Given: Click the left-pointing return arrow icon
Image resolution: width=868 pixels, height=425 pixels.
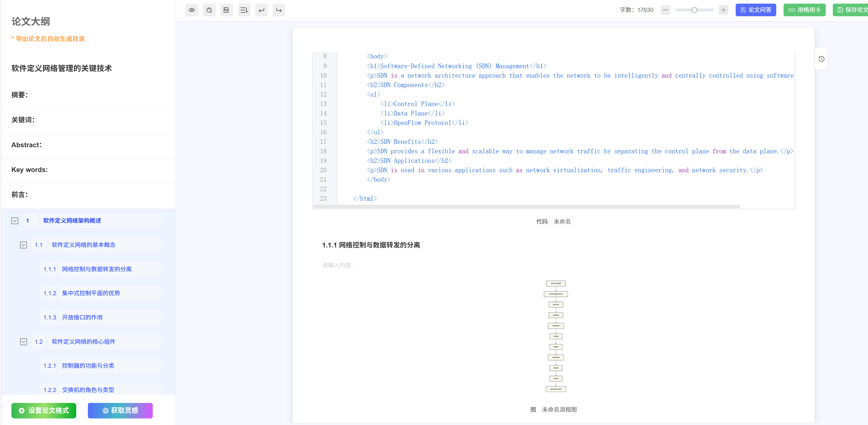Looking at the screenshot, I should pos(261,10).
